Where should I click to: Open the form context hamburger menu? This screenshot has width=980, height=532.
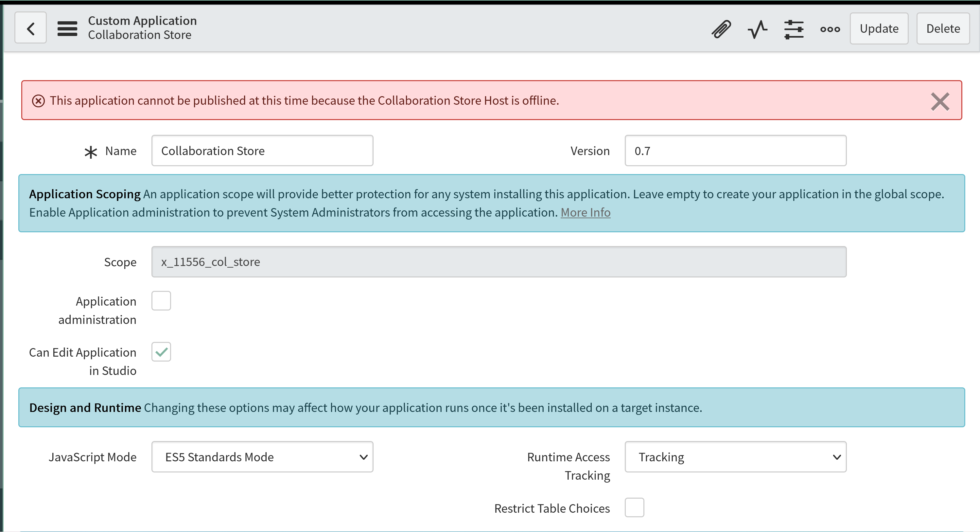click(67, 28)
